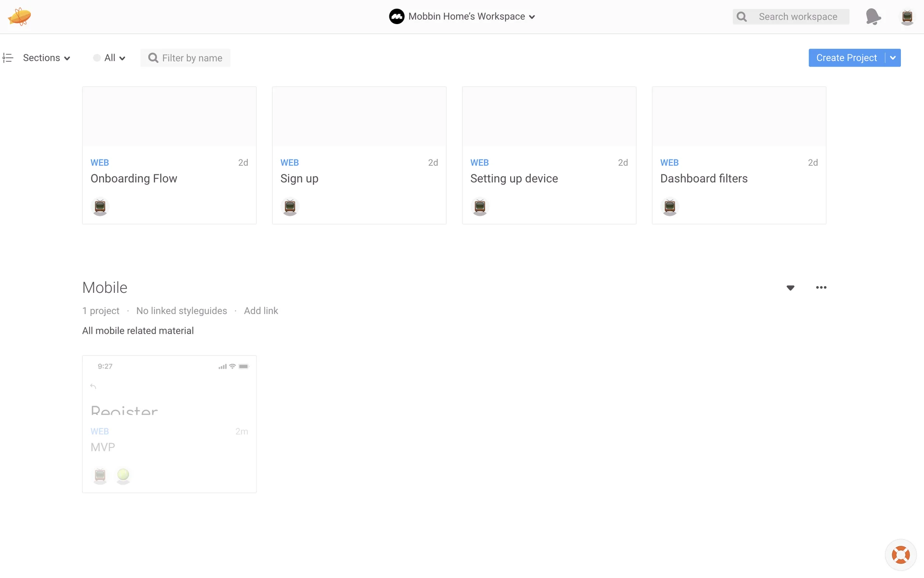Click member avatar on Onboarding Flow card
This screenshot has width=924, height=578.
point(100,207)
